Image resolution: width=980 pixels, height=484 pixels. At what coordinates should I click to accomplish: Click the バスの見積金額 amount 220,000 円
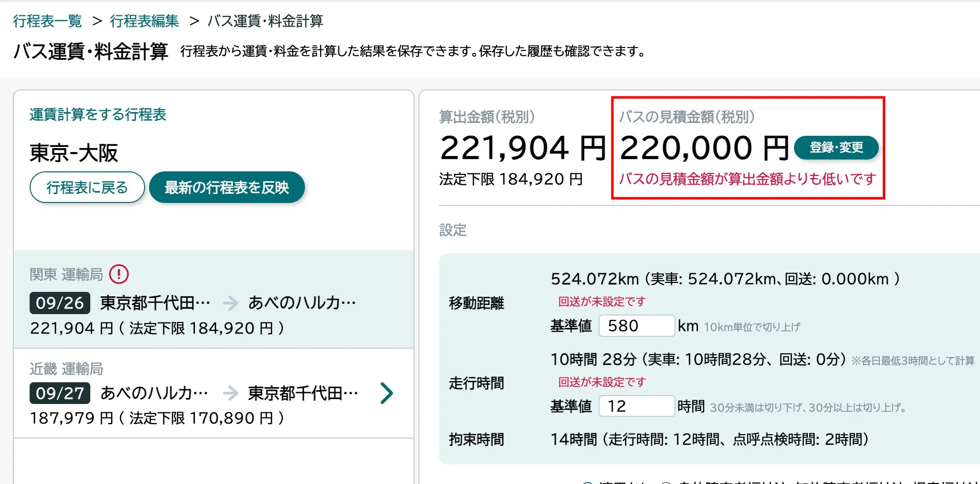pyautogui.click(x=703, y=147)
